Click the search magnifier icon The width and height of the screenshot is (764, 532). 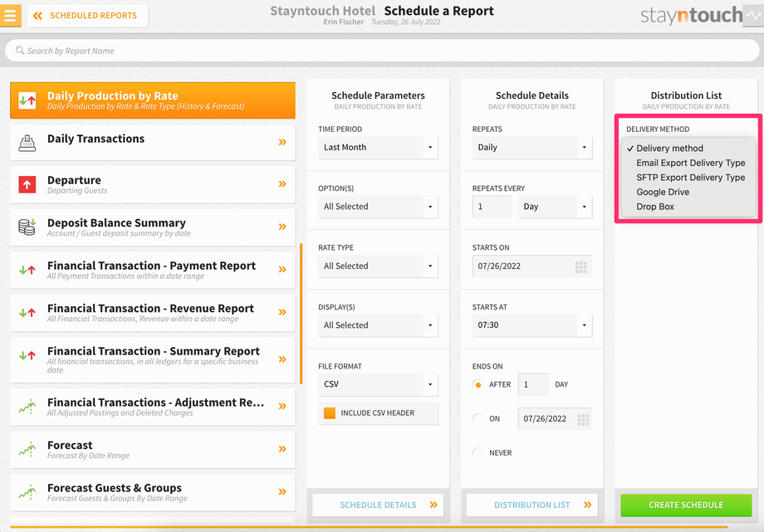pyautogui.click(x=20, y=50)
